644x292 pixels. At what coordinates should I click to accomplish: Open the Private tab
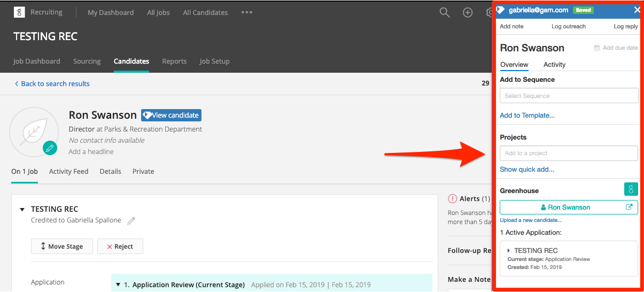(143, 171)
